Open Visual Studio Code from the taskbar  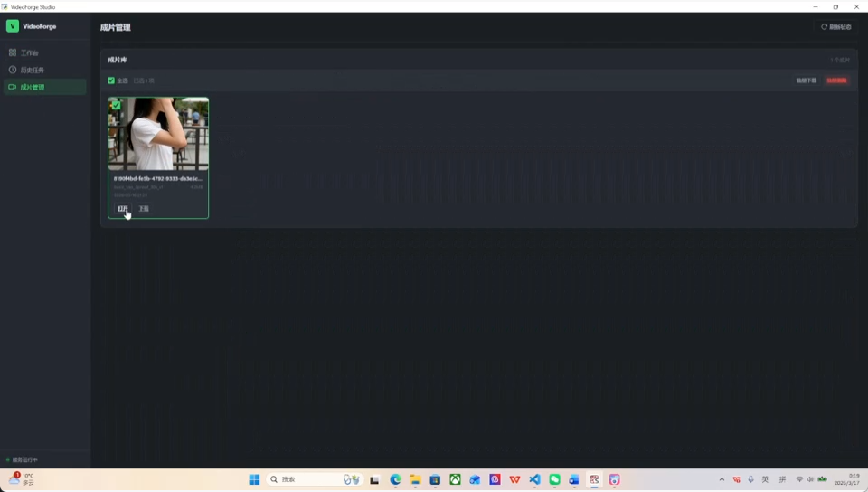534,480
